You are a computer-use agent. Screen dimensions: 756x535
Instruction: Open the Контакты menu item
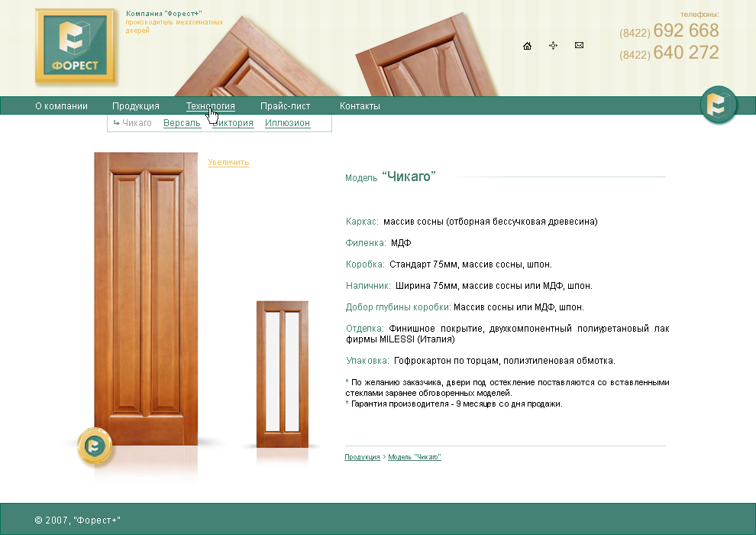tap(360, 106)
